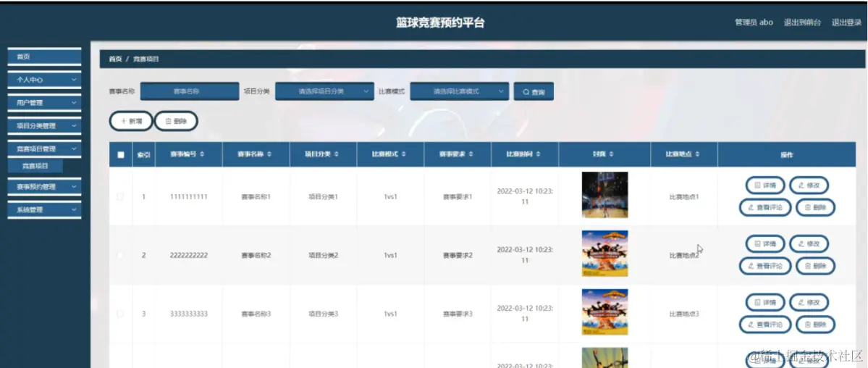The height and width of the screenshot is (368, 868).
Task: Click 修改 for the 赛事名称2 row
Action: [x=809, y=244]
